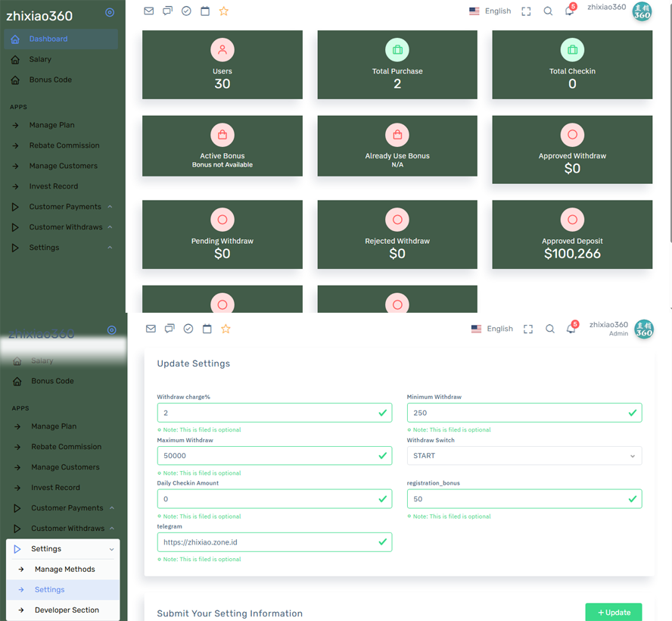Click the briefcase icon on Total Purchase card
672x621 pixels.
click(397, 50)
